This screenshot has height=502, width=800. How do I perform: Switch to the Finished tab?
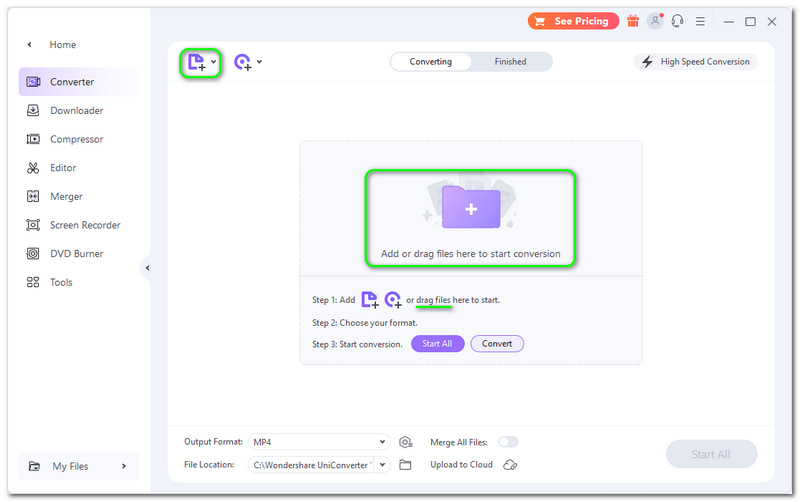pos(510,62)
